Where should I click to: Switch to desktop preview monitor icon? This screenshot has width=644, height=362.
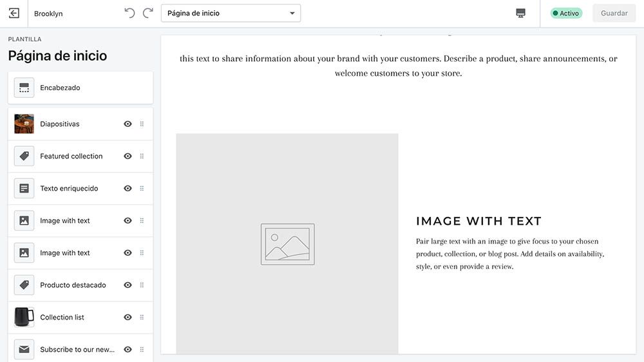click(520, 13)
